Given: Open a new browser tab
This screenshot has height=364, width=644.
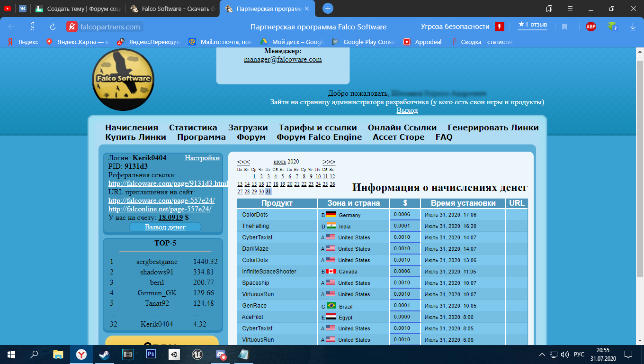Looking at the screenshot, I should click(x=328, y=9).
